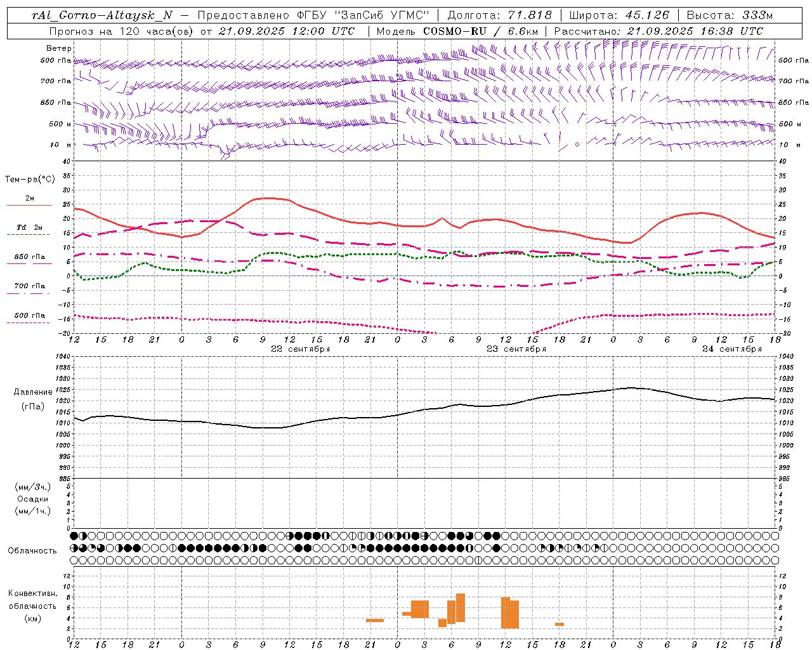Click the dash-dot sample under legend '700 гПа'
812x650 pixels.
(28, 293)
